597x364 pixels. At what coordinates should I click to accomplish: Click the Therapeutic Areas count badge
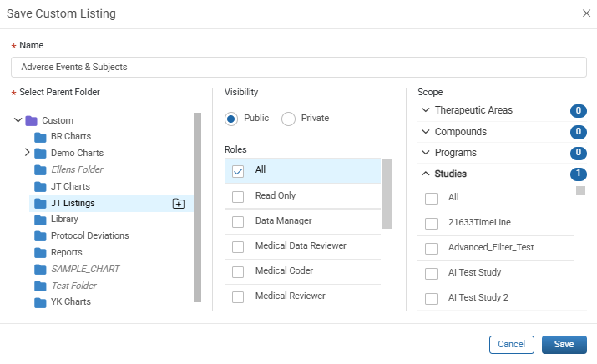(x=578, y=111)
